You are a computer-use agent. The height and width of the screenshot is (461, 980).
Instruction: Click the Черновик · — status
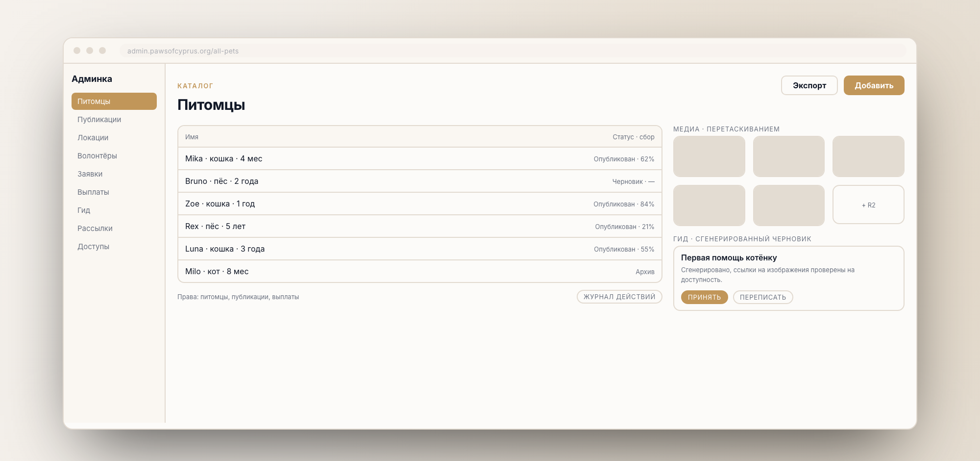[x=633, y=181]
